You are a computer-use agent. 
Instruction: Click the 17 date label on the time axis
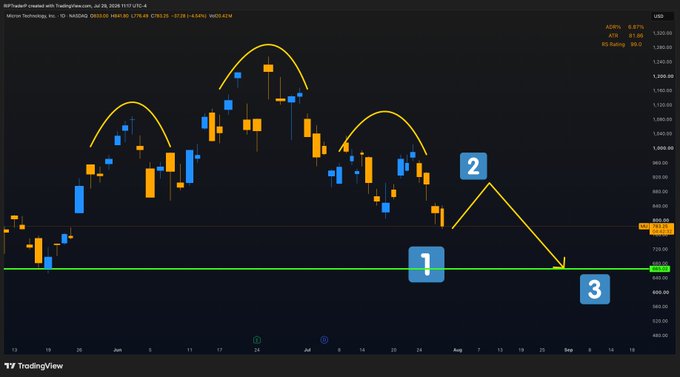point(219,350)
